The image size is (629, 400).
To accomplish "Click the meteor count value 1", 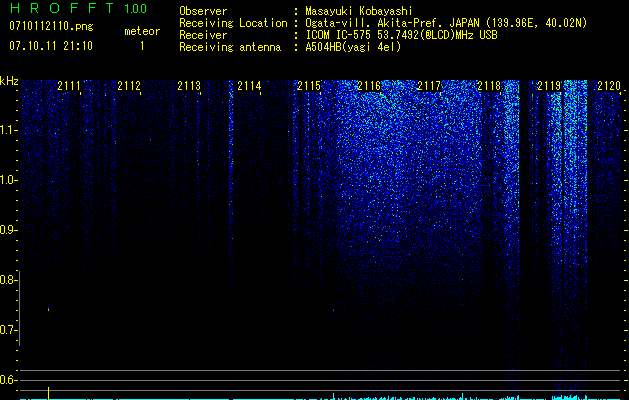I will 142,46.
